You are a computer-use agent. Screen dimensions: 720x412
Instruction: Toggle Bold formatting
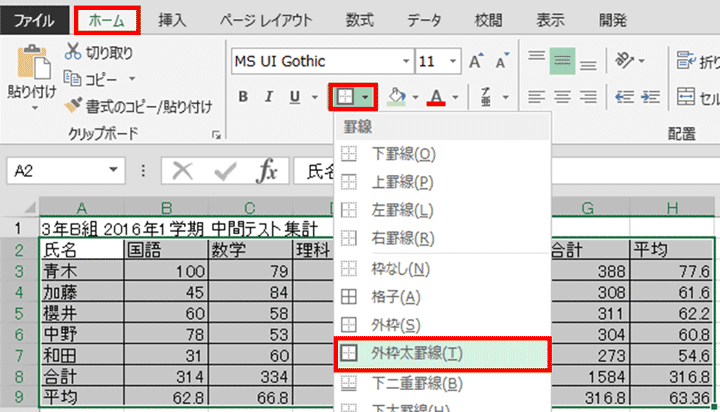[x=243, y=97]
